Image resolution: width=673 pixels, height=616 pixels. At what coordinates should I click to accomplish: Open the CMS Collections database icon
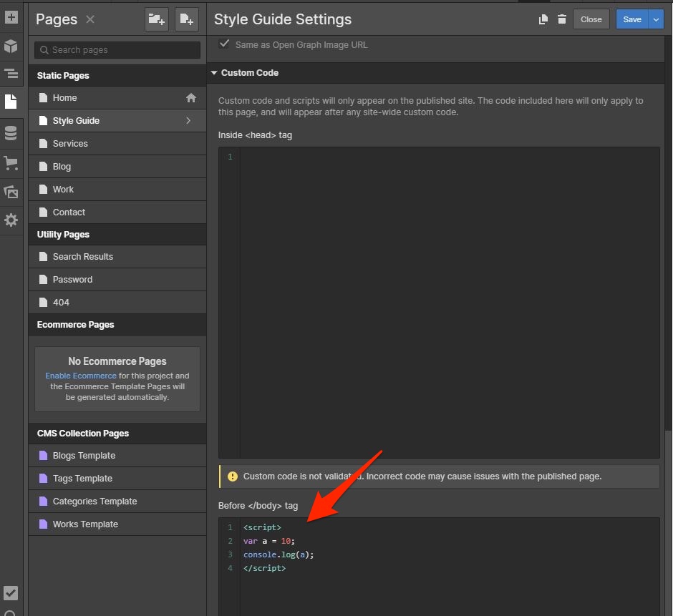pyautogui.click(x=11, y=133)
